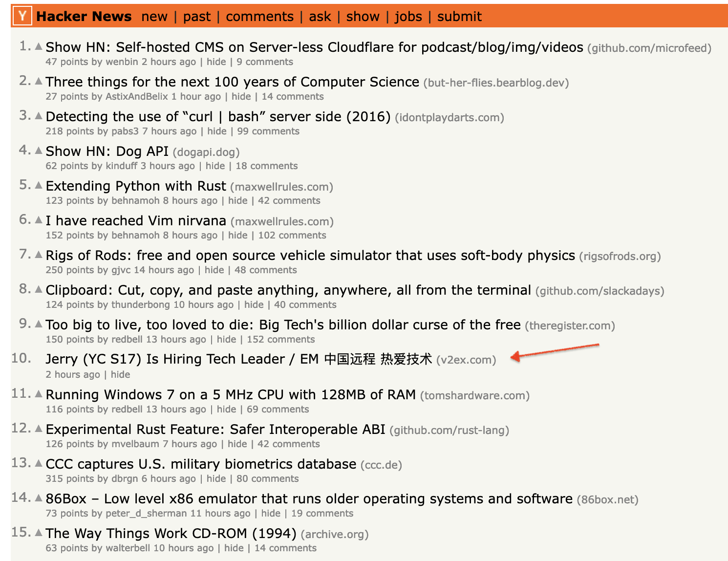Upvote the Dog API story

pos(39,150)
